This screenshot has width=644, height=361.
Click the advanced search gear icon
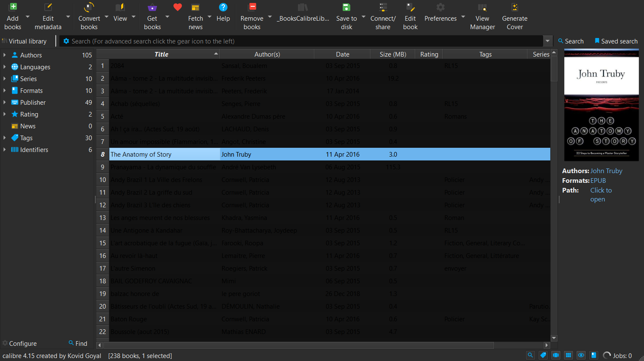click(66, 41)
